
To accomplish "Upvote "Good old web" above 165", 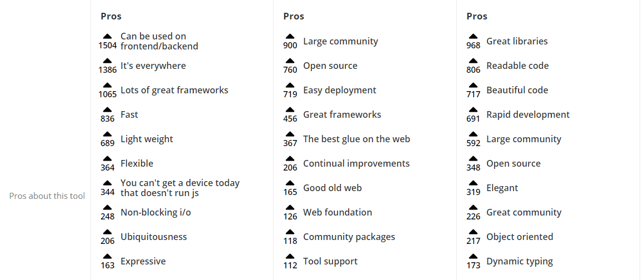I will click(x=290, y=183).
